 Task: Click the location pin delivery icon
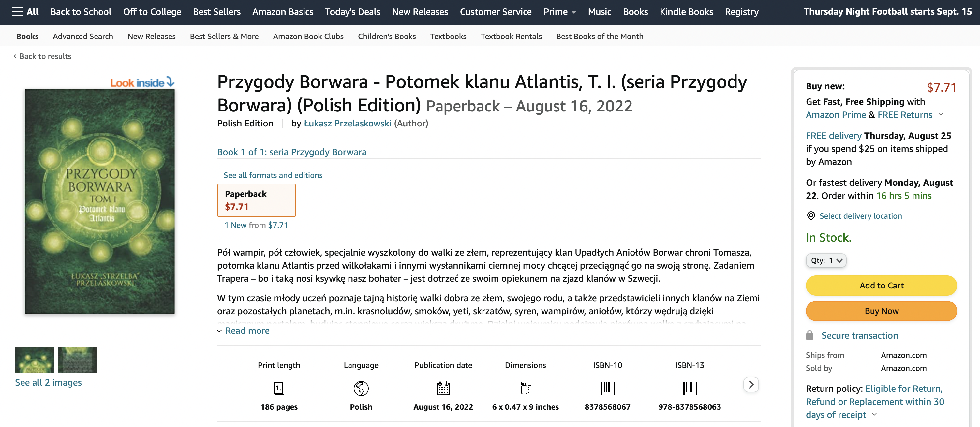(x=811, y=216)
